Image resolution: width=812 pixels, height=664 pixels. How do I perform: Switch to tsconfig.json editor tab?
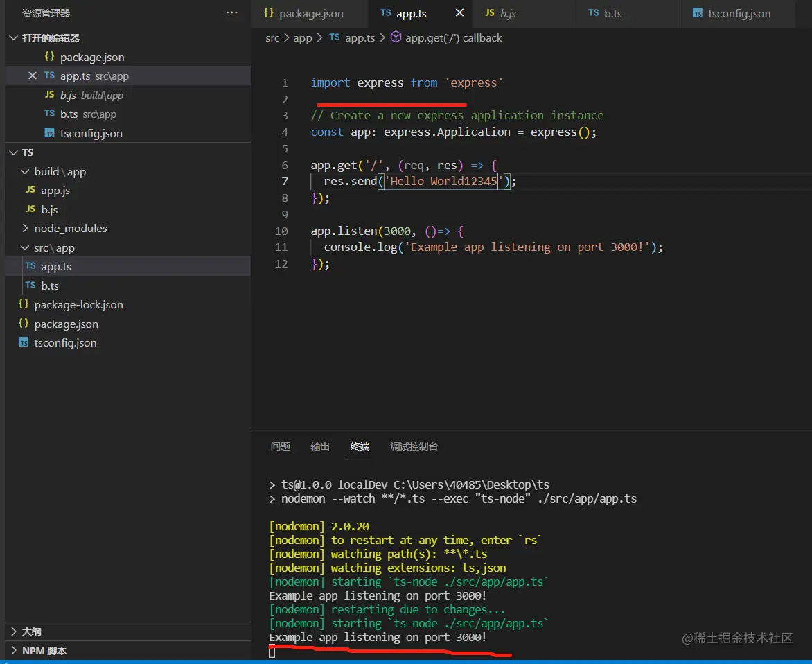pos(738,13)
